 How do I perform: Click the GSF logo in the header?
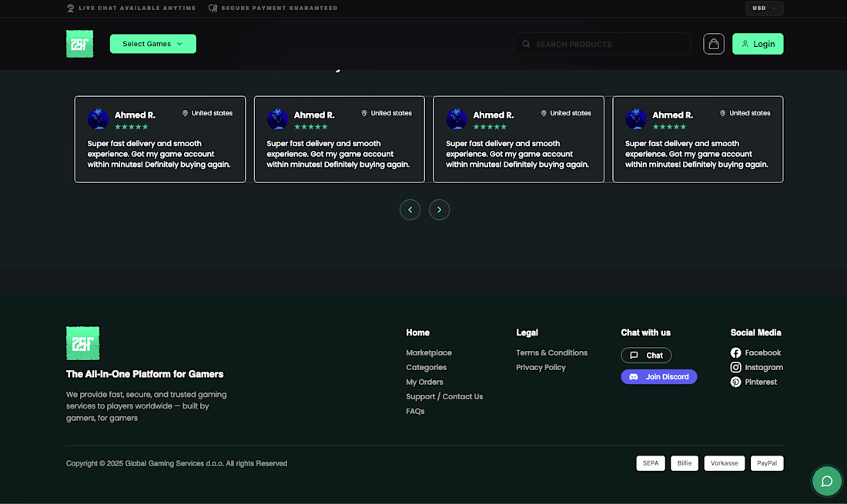(79, 44)
